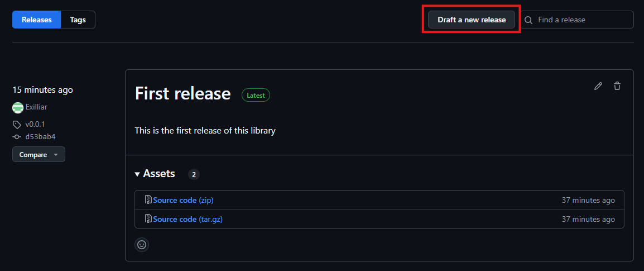Click the 15 minutes ago timestamp
The width and height of the screenshot is (644, 271).
tap(43, 89)
